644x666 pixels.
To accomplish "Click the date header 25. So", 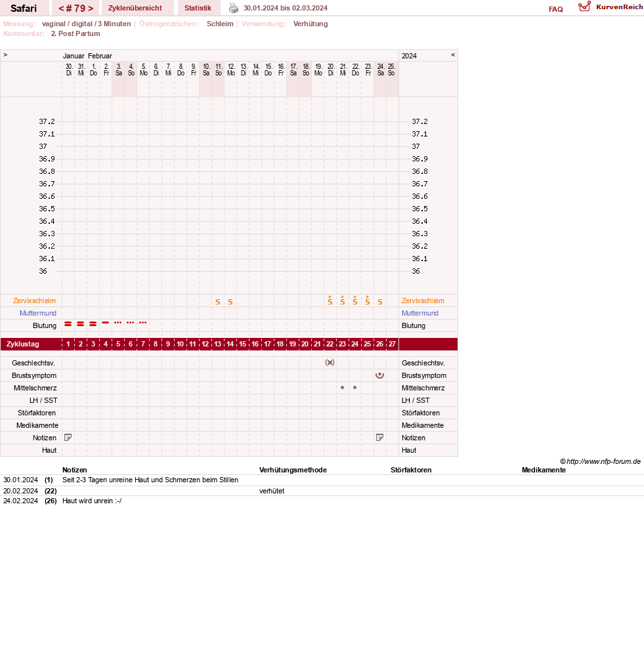I will (391, 70).
